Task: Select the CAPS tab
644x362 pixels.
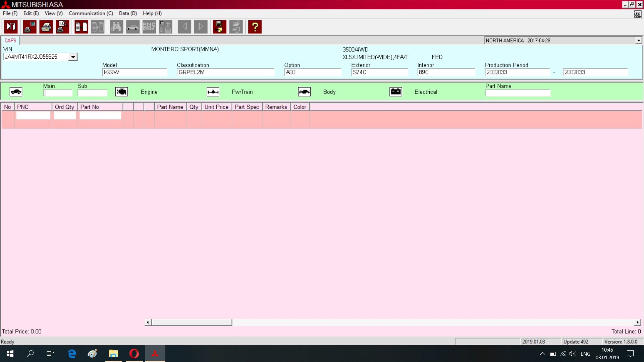Action: point(10,41)
